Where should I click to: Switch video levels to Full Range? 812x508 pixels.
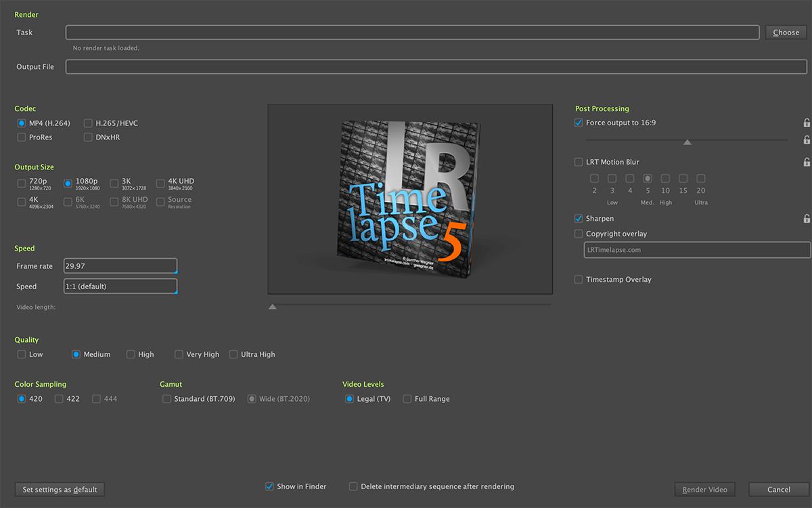click(407, 399)
